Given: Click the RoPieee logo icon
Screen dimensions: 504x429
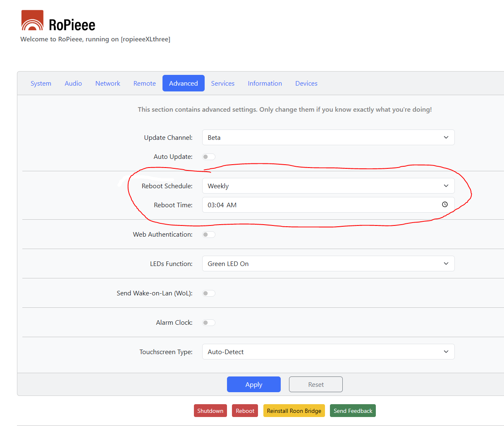Looking at the screenshot, I should pos(32,21).
